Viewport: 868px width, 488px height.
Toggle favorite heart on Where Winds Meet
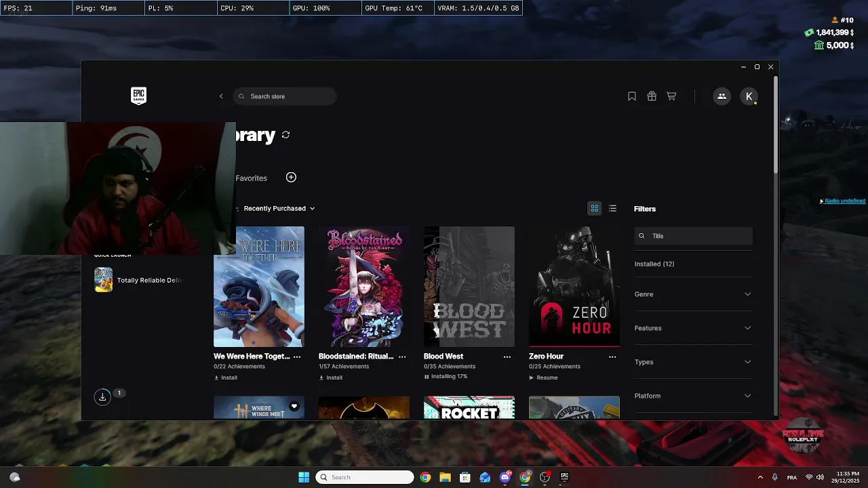294,406
